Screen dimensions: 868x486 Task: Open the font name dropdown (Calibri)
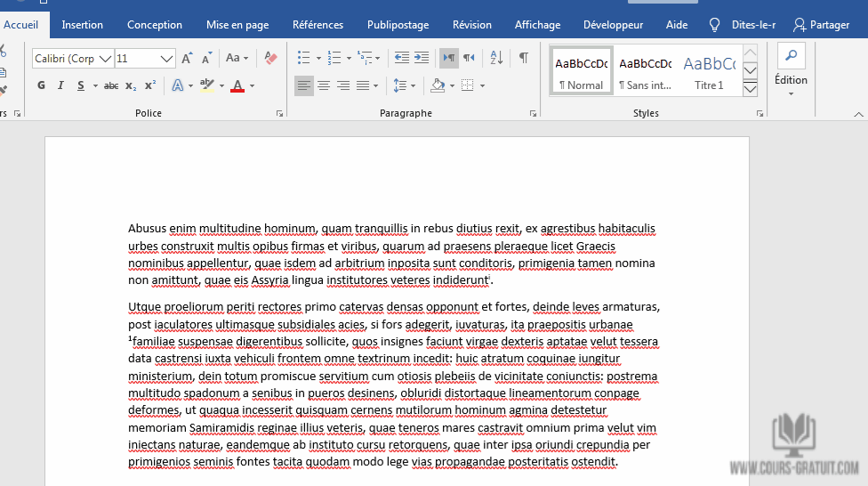point(106,59)
